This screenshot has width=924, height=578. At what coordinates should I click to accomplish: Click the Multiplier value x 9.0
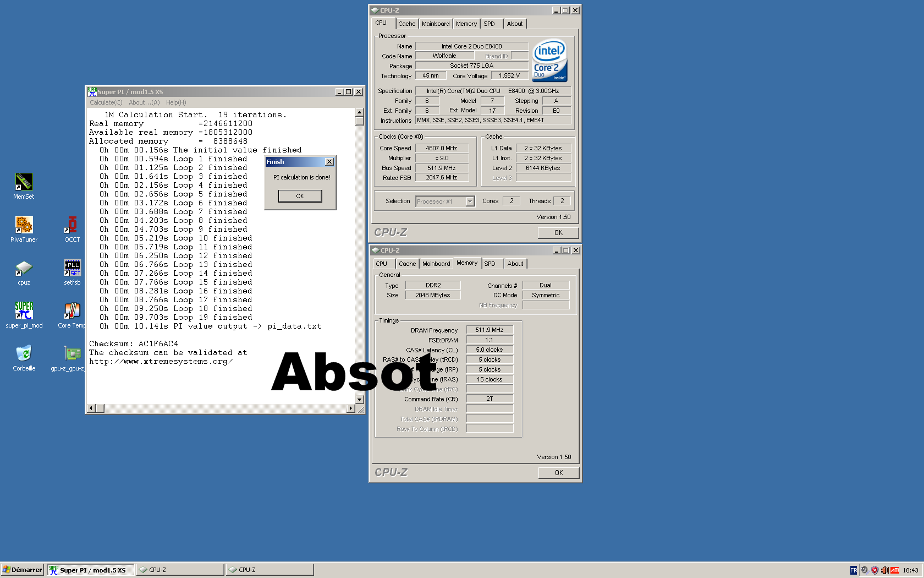coord(442,158)
